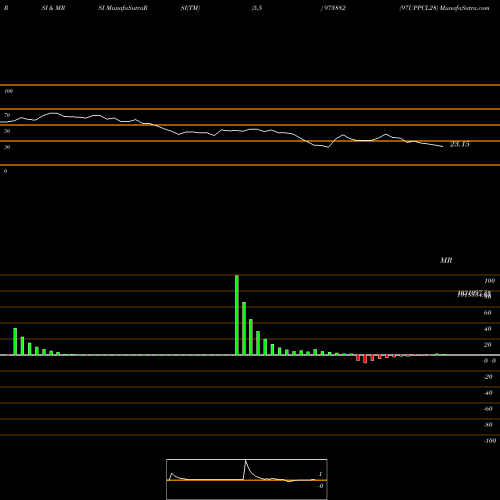Click the RSI axis label 50

point(7,131)
